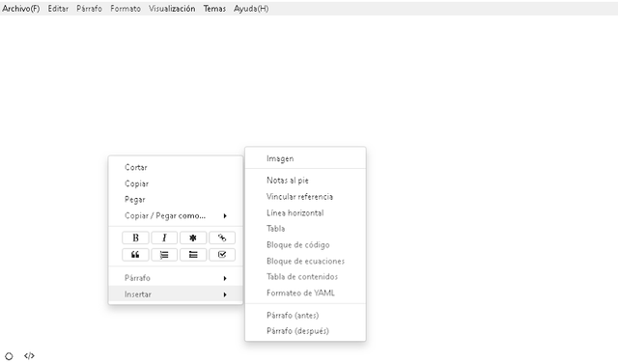
Task: Apply italic with the I icon
Action: tap(164, 238)
